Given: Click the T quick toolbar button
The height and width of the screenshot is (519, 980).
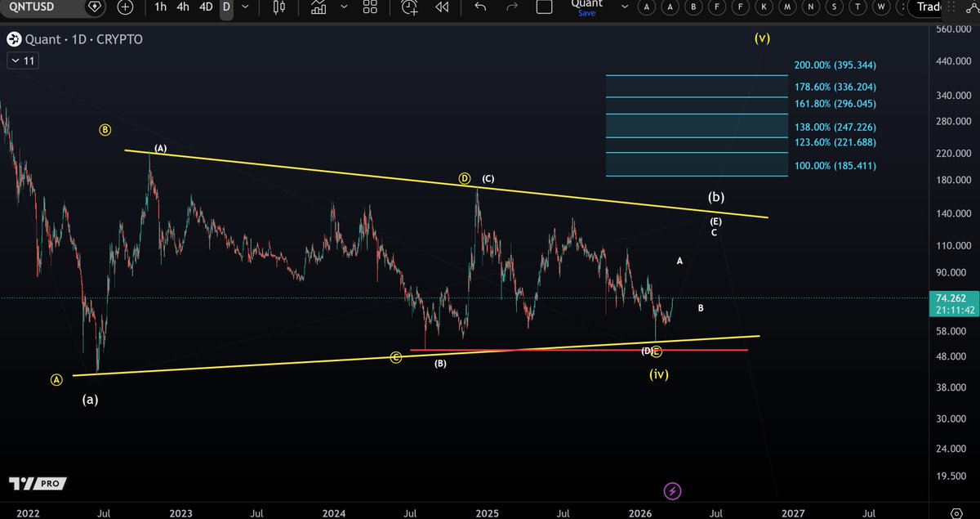Looking at the screenshot, I should tap(858, 7).
